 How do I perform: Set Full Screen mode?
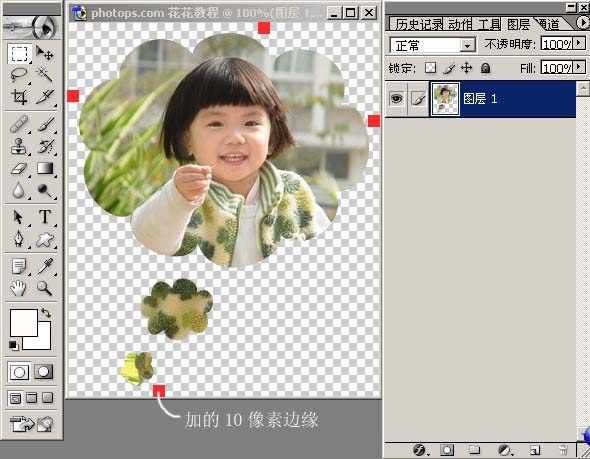(47, 398)
